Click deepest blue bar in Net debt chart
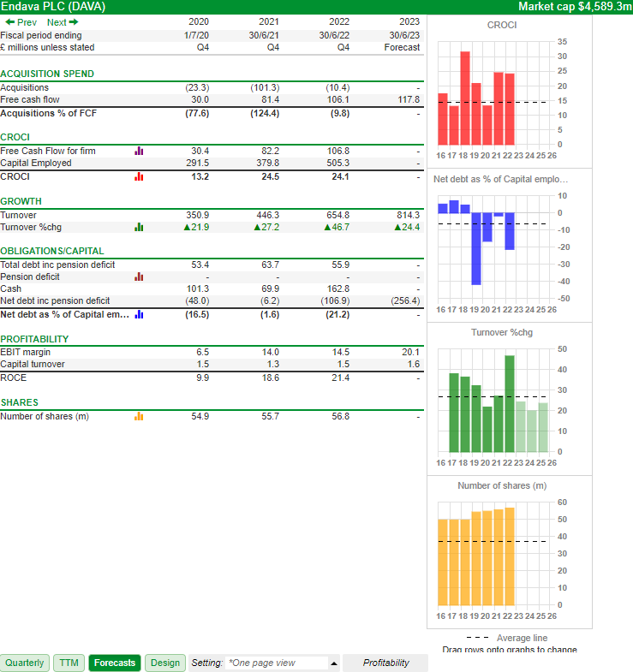This screenshot has width=633, height=672. click(476, 248)
